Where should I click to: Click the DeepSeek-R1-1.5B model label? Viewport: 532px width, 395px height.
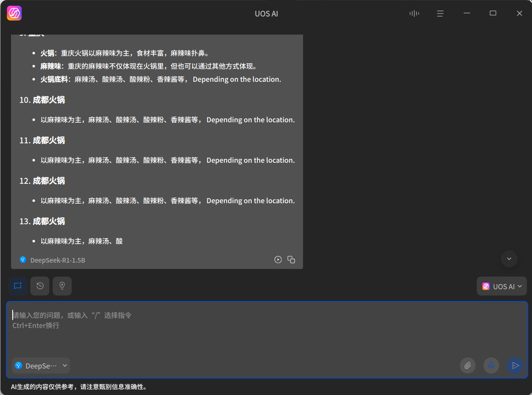point(57,260)
